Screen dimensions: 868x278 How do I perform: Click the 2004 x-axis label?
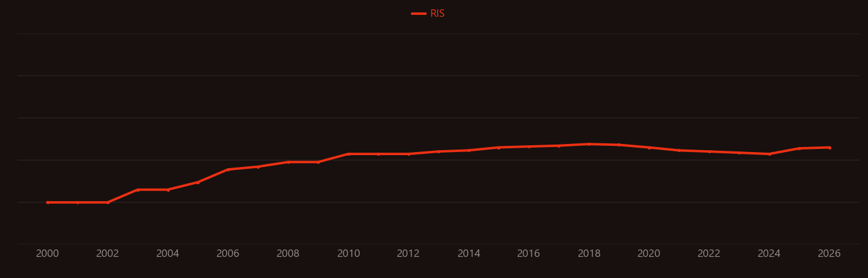click(168, 254)
